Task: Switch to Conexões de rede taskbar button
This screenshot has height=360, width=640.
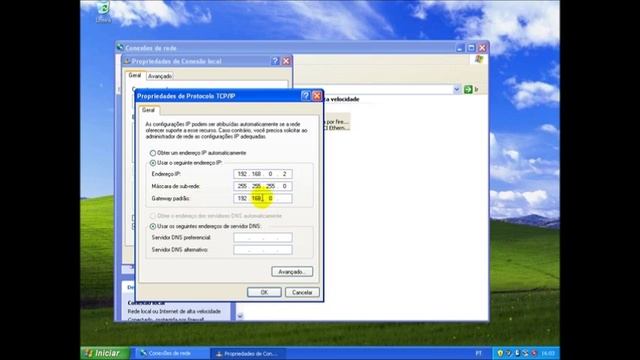Action: pyautogui.click(x=171, y=353)
